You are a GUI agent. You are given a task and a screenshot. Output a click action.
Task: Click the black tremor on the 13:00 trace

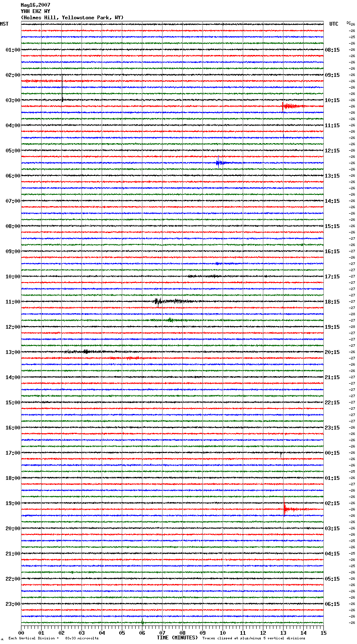coord(86,351)
